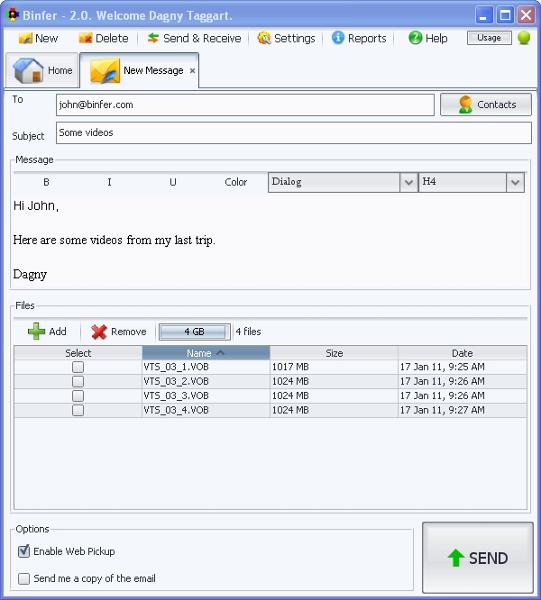Open Settings from the toolbar
Image resolution: width=541 pixels, height=600 pixels.
coord(286,38)
